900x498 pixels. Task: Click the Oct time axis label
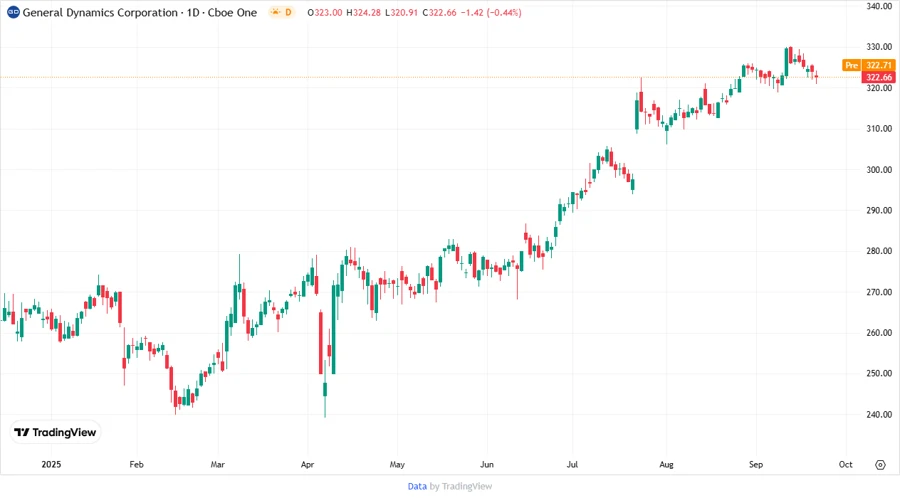[x=845, y=465]
